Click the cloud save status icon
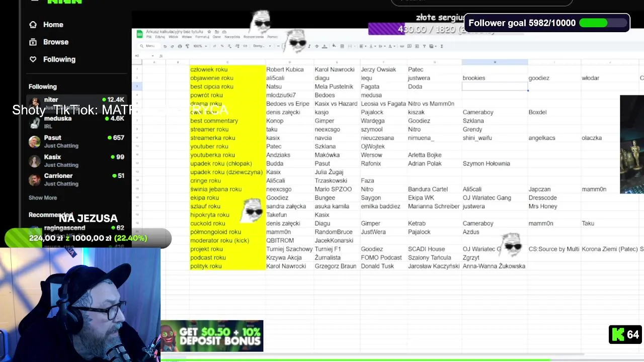 (224, 32)
